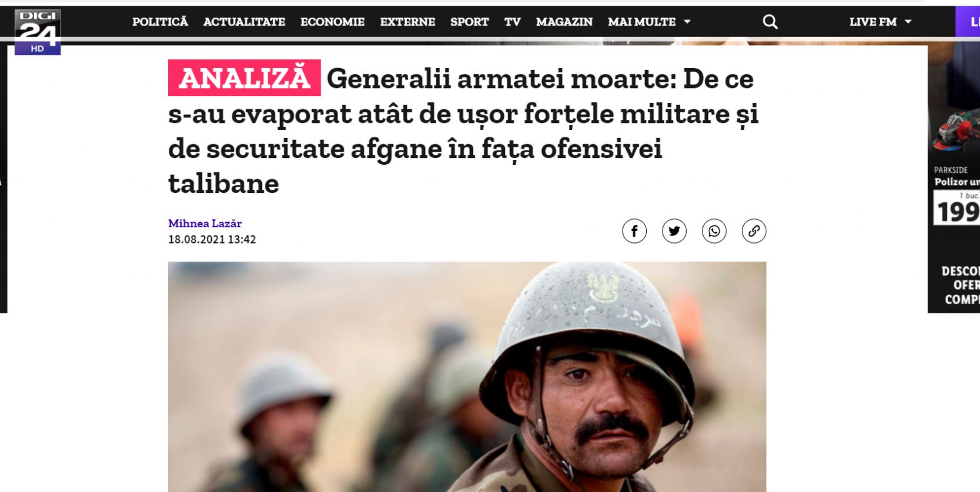This screenshot has width=980, height=492.
Task: Click the Digi24 HD logo
Action: click(37, 32)
